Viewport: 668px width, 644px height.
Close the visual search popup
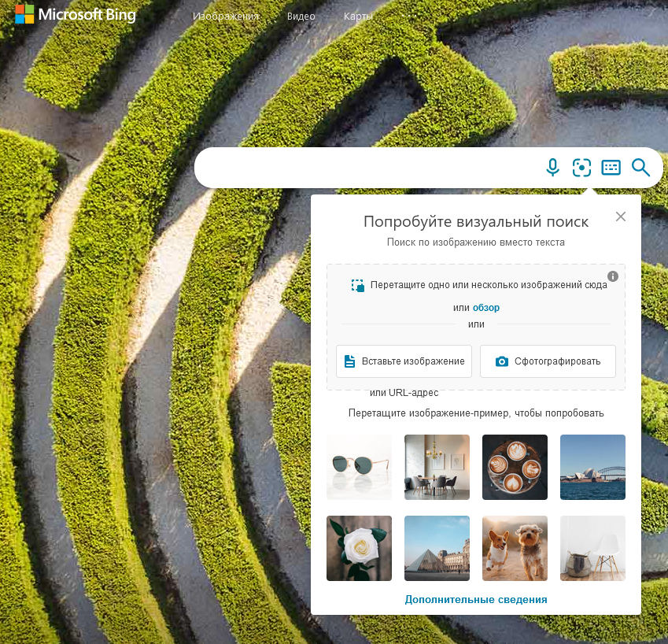(621, 217)
